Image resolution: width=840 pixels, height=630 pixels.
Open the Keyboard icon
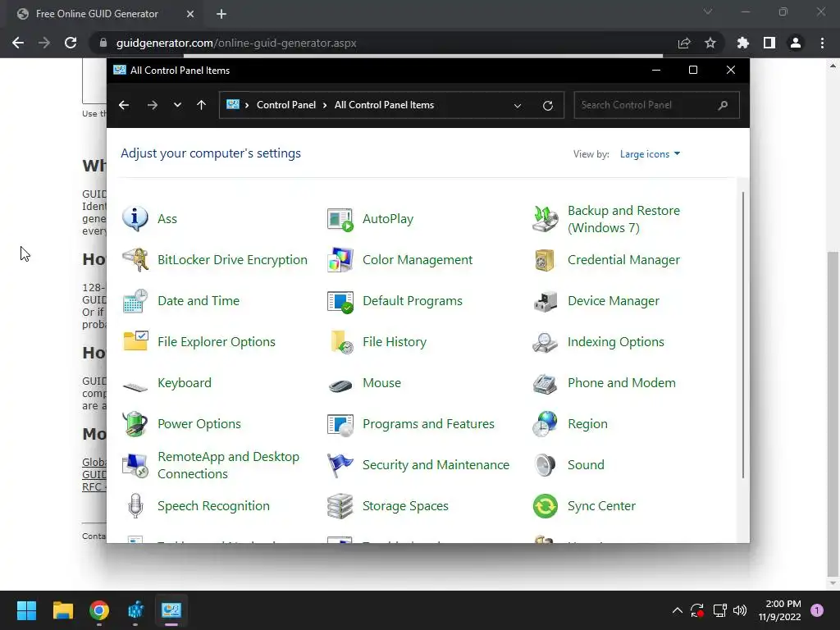tap(135, 386)
